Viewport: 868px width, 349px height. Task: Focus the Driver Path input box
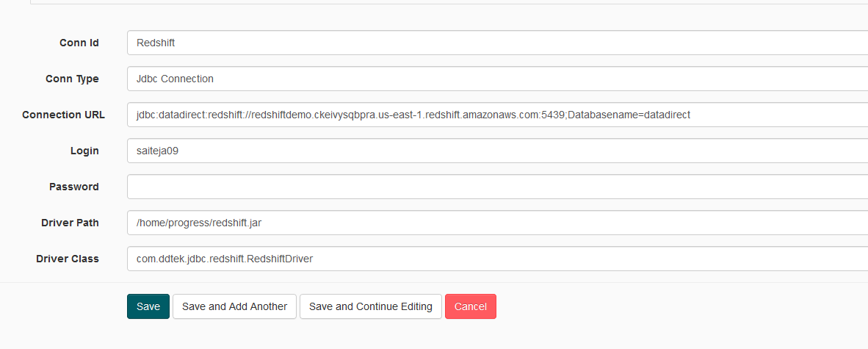(496, 223)
